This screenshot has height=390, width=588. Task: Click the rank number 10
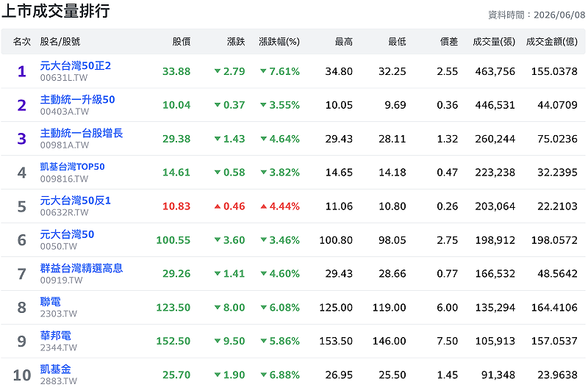[22, 375]
